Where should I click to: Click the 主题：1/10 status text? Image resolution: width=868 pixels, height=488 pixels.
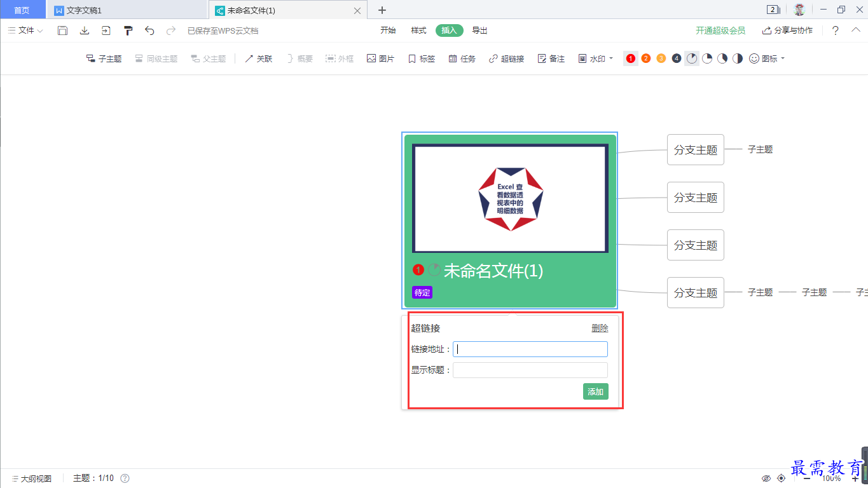click(x=93, y=478)
